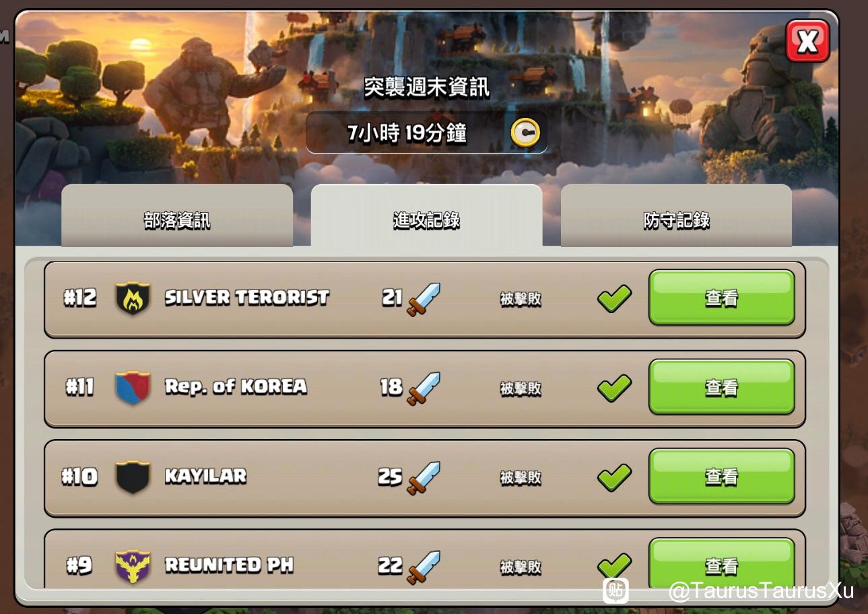The height and width of the screenshot is (614, 868).
Task: Click the green checkmark on KAYILAR row
Action: pyautogui.click(x=614, y=477)
